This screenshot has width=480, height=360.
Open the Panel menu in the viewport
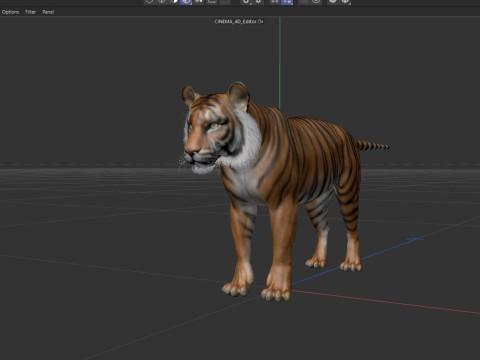pos(48,12)
